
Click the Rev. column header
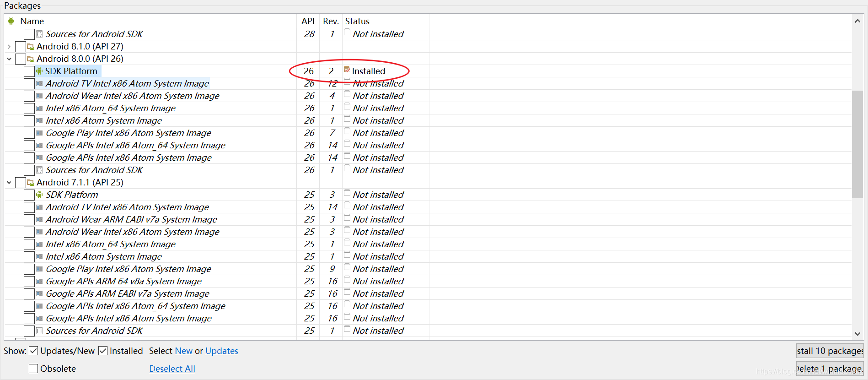point(331,21)
